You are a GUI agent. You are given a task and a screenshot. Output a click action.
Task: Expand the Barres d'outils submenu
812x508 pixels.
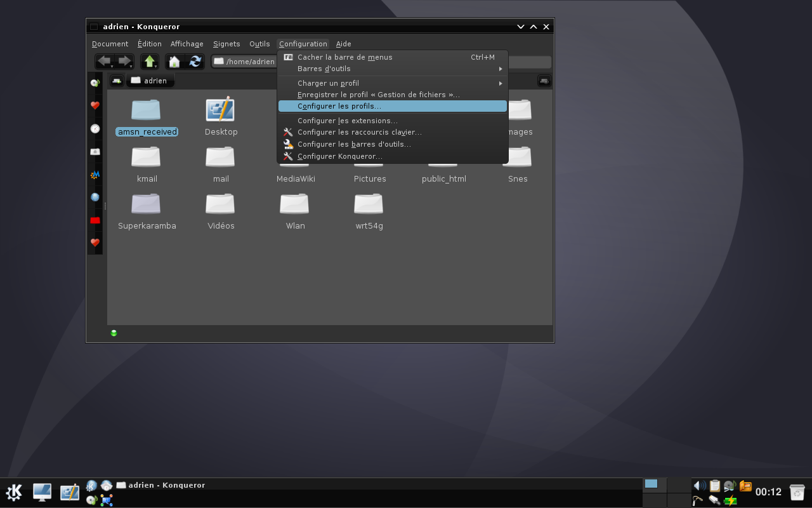[393, 69]
